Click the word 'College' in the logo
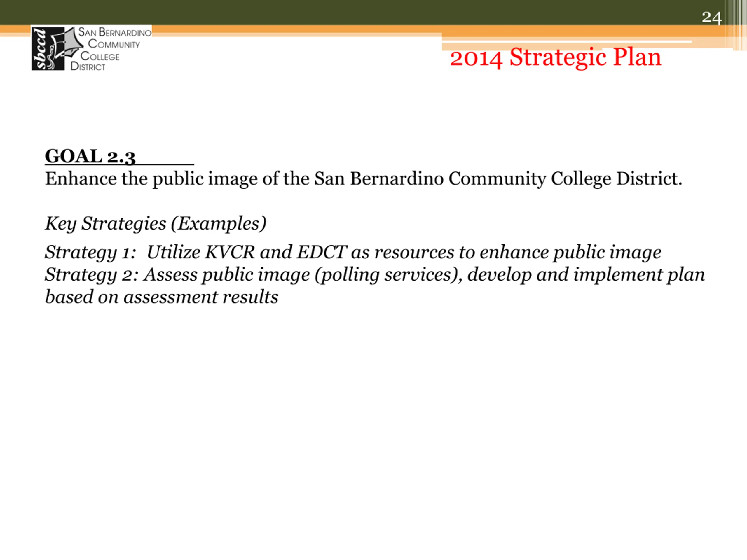This screenshot has height=560, width=747. (x=100, y=56)
